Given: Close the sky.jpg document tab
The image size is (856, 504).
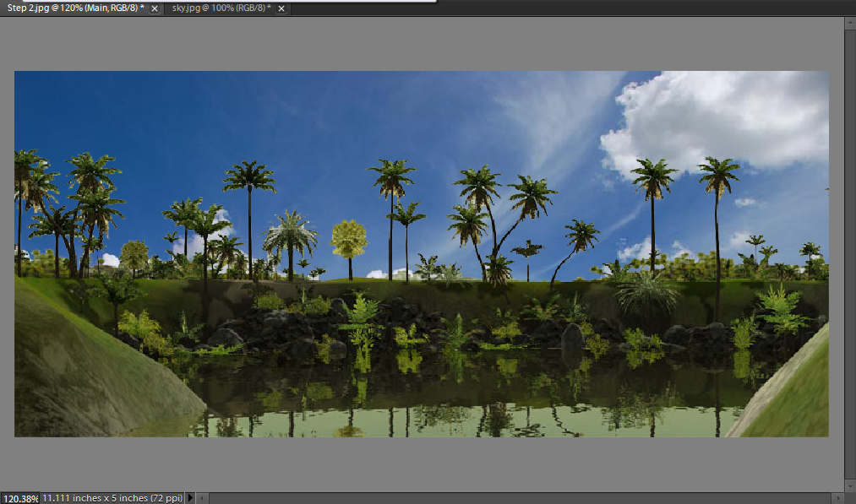Looking at the screenshot, I should tap(281, 8).
